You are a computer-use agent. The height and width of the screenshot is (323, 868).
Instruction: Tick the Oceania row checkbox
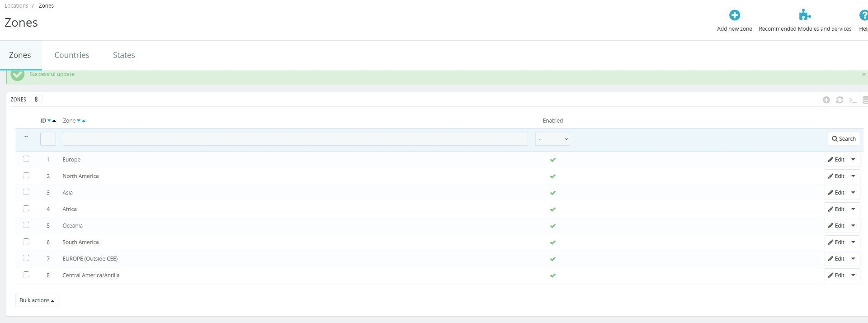coord(26,225)
